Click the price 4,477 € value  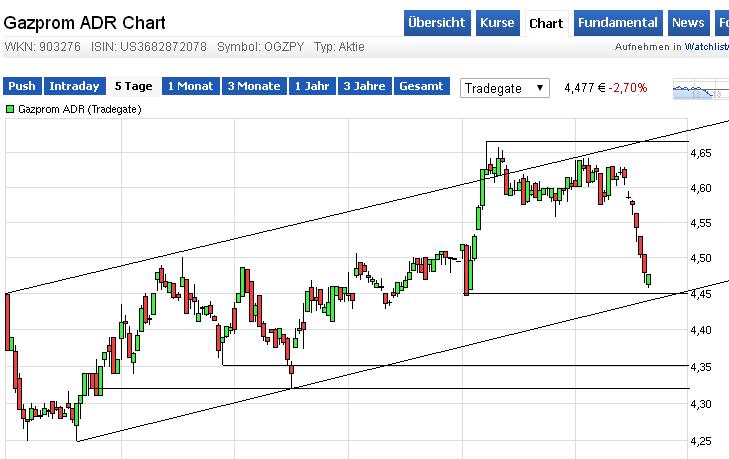(585, 88)
